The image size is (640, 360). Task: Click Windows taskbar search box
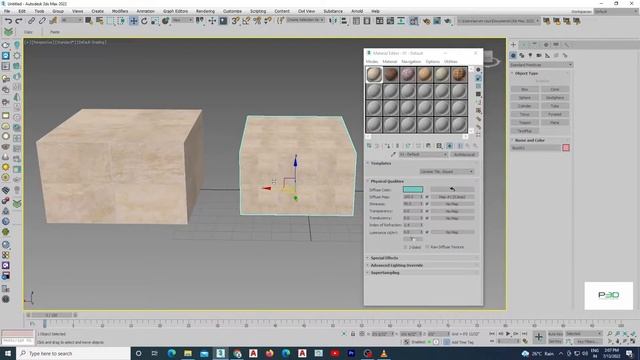pos(74,353)
